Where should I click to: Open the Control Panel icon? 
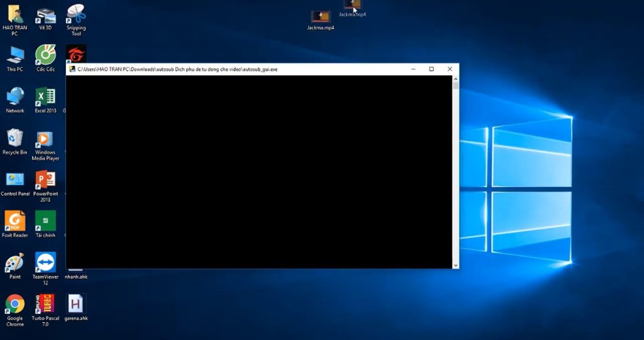pos(15,180)
